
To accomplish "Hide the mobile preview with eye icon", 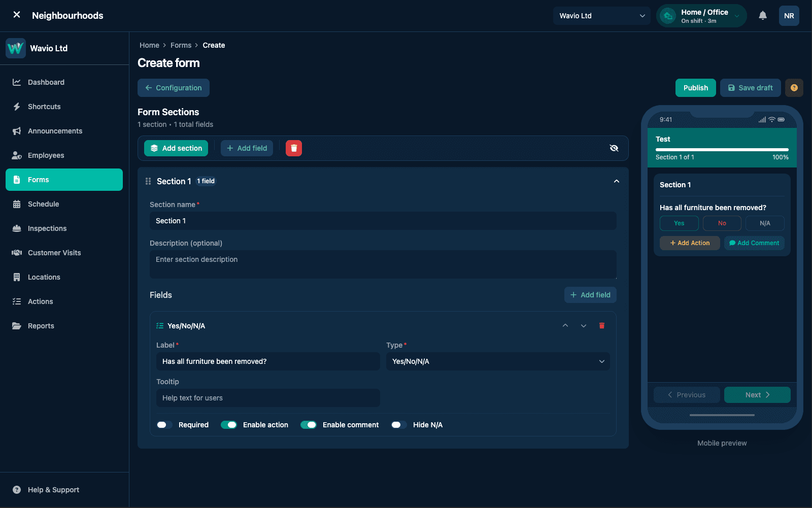I will [614, 148].
